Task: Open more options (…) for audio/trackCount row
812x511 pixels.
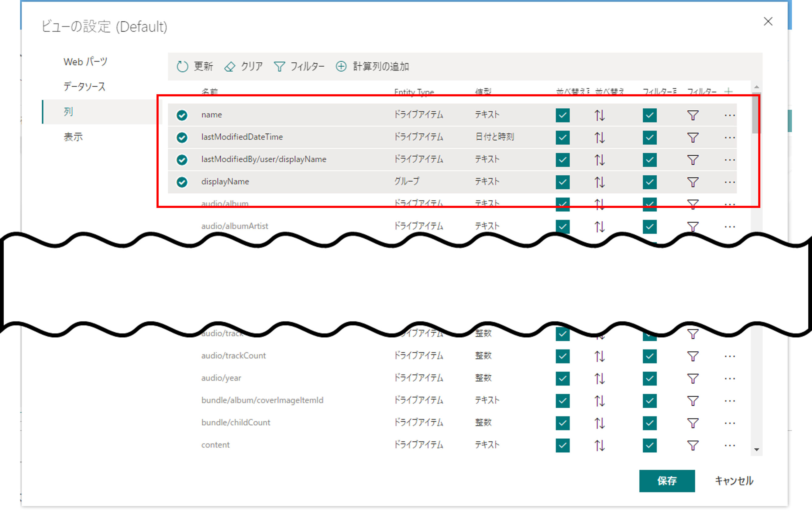Action: click(729, 356)
